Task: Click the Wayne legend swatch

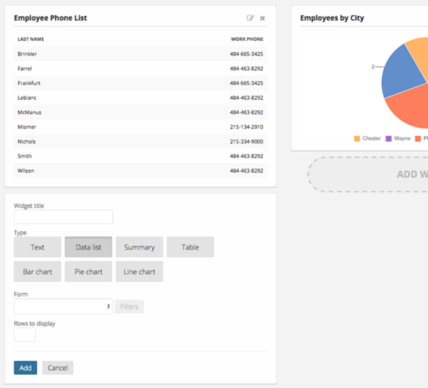Action: [x=389, y=139]
